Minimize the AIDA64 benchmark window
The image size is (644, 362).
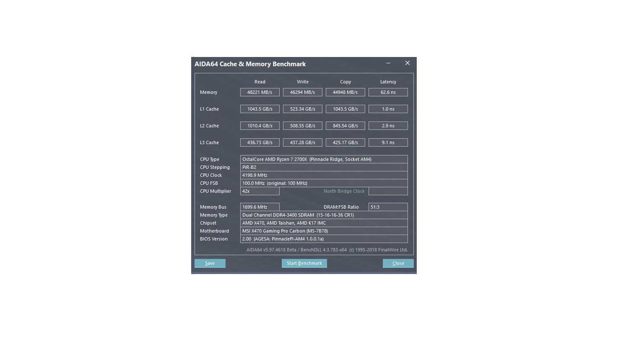pyautogui.click(x=388, y=63)
